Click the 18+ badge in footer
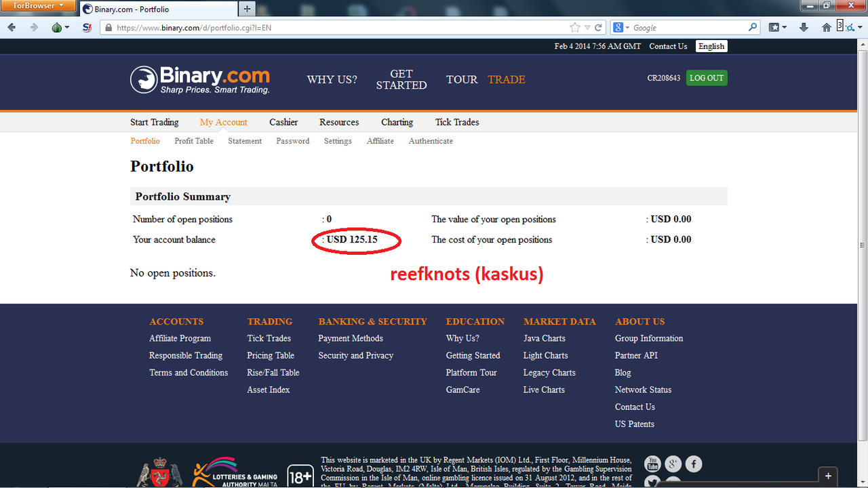The width and height of the screenshot is (868, 488). (x=300, y=476)
